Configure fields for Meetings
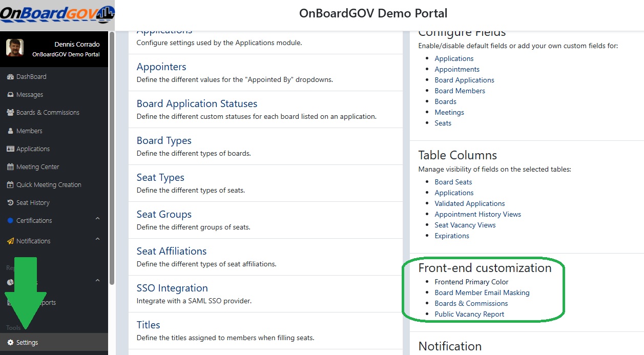This screenshot has height=355, width=644. click(449, 112)
